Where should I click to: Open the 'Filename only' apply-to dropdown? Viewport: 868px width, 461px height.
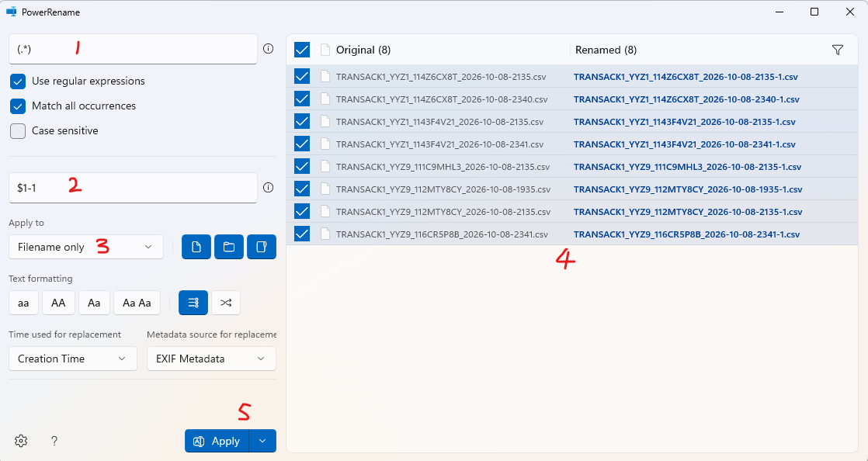point(86,247)
